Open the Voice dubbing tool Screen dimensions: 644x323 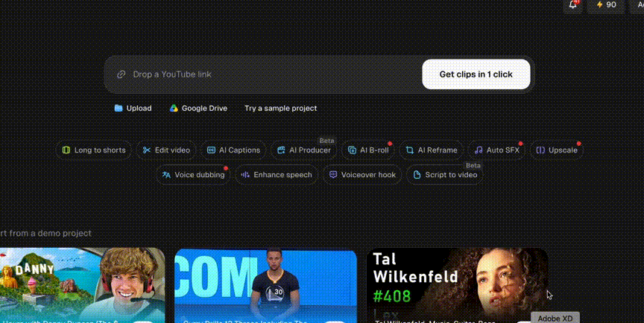[x=193, y=175]
